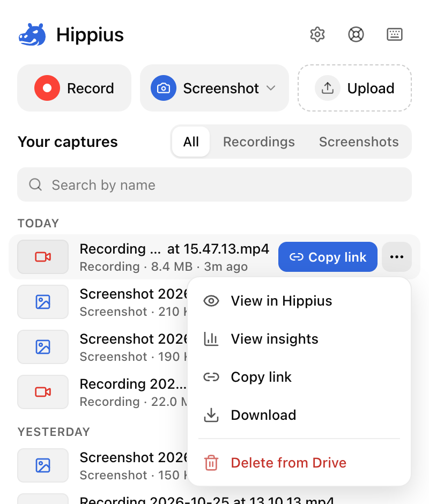The image size is (429, 504).
Task: Expand the Screenshot dropdown chevron
Action: tap(271, 88)
